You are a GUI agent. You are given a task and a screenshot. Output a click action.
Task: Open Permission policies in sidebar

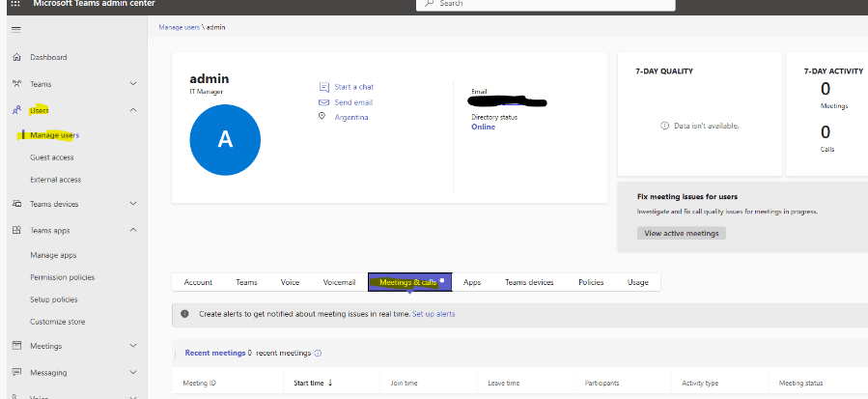point(63,277)
